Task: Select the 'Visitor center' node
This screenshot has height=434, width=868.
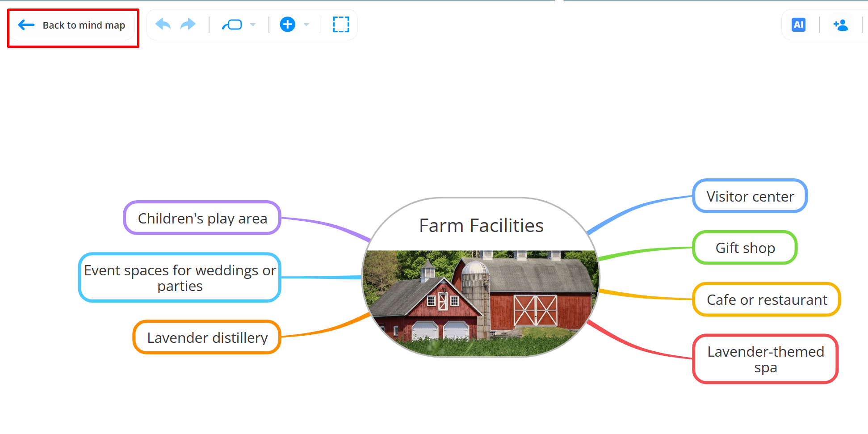Action: point(750,196)
